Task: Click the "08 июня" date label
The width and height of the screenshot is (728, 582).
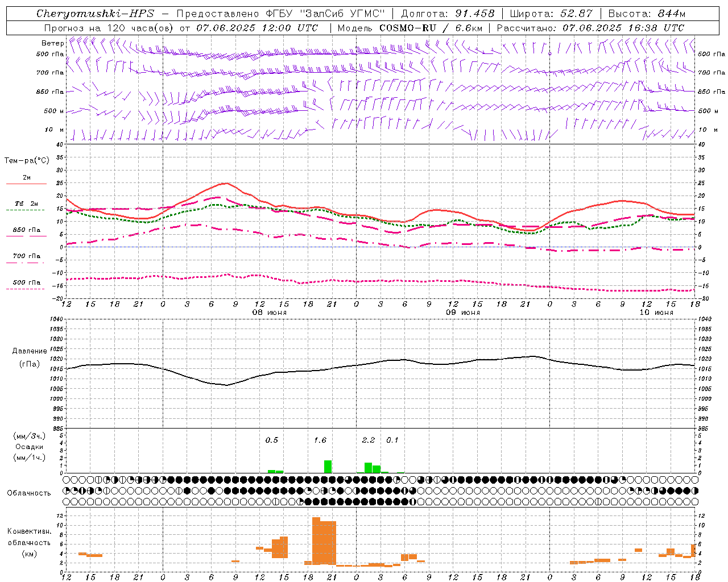Action: click(270, 313)
